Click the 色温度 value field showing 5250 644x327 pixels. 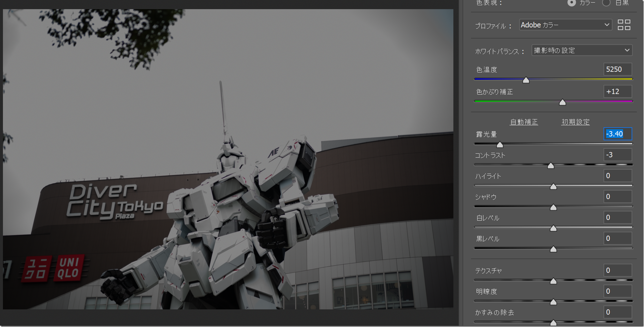coord(618,70)
